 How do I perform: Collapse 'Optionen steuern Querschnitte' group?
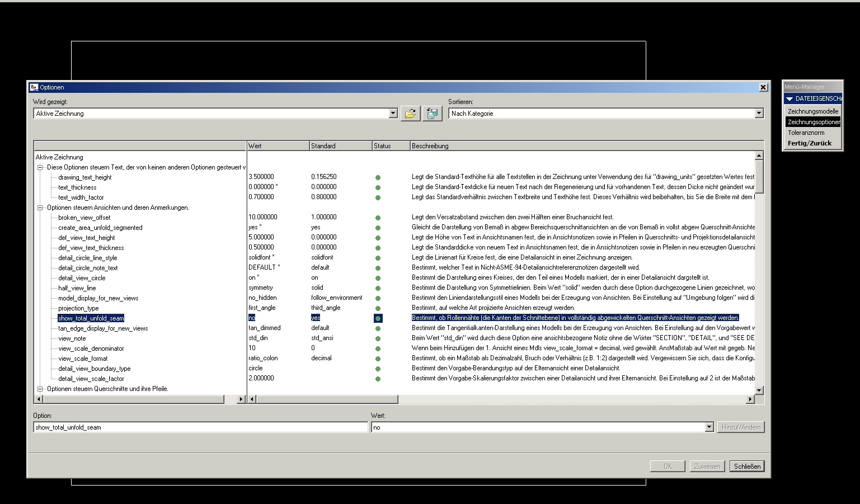point(40,389)
